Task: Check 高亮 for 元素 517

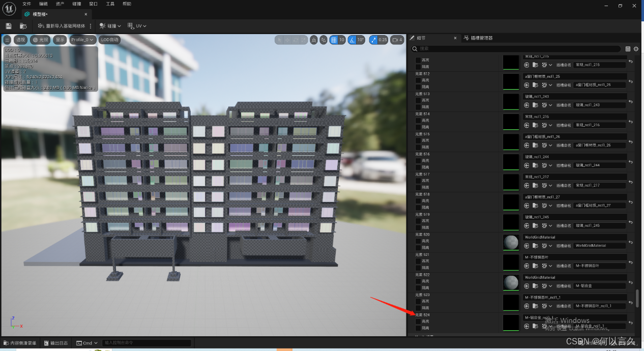Action: point(418,180)
